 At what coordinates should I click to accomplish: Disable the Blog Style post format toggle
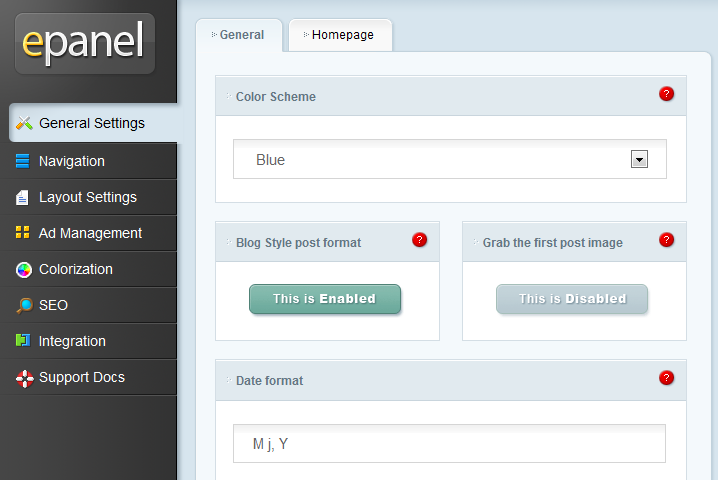(325, 299)
